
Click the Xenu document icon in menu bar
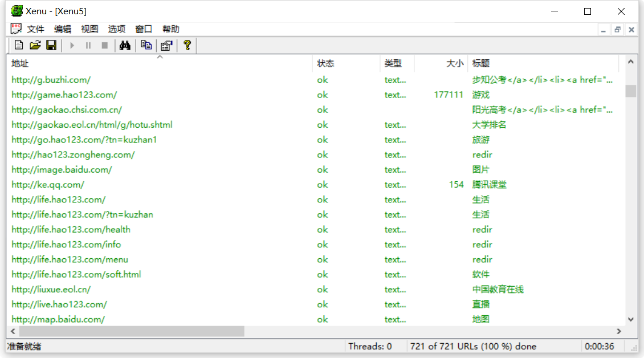tap(17, 29)
